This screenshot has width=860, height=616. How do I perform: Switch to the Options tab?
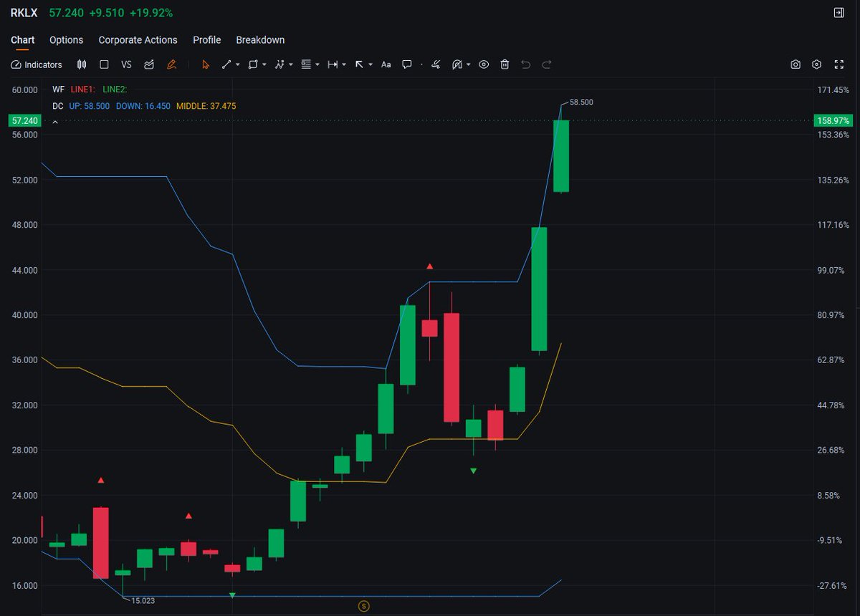(66, 40)
